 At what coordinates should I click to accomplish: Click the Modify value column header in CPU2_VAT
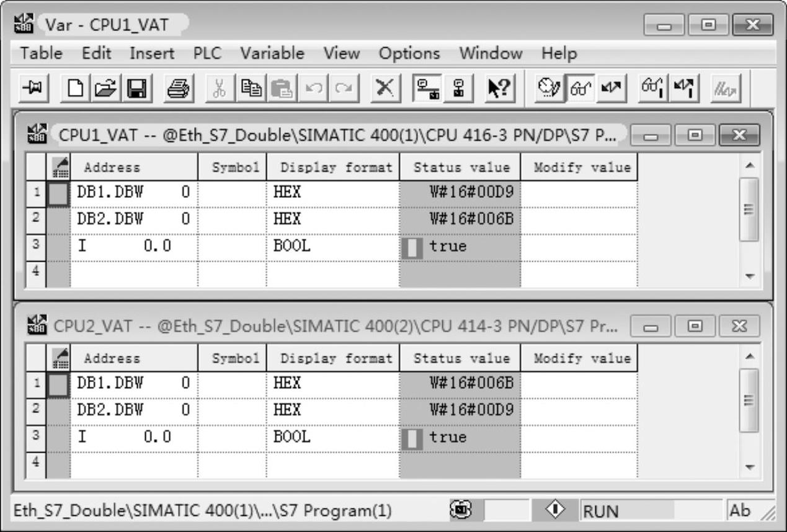point(579,358)
